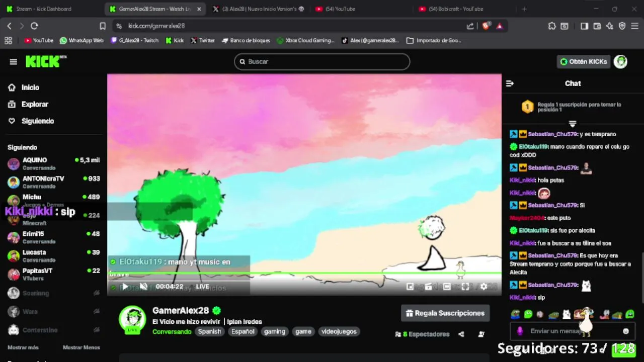Image resolution: width=644 pixels, height=362 pixels.
Task: Play the paused live stream
Action: click(x=125, y=287)
